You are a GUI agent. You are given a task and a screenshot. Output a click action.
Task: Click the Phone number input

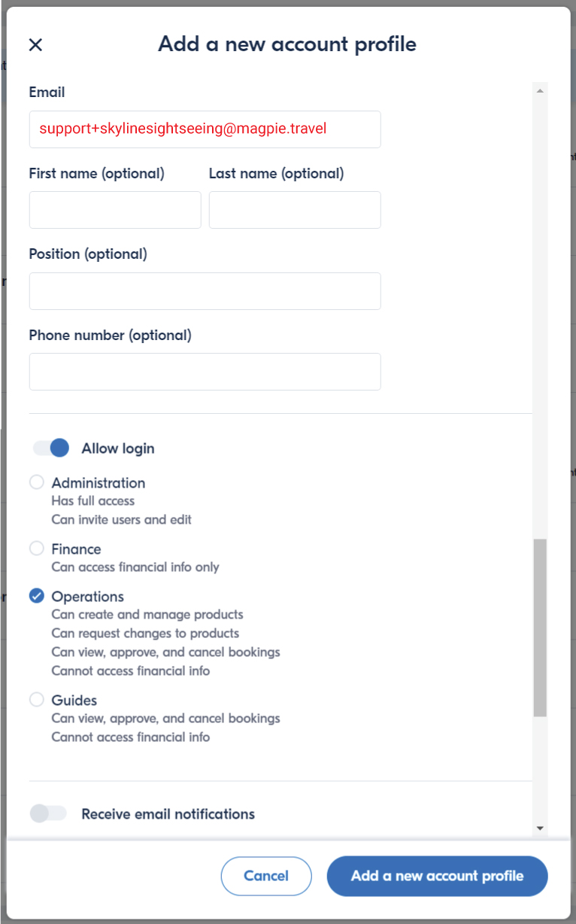[205, 372]
